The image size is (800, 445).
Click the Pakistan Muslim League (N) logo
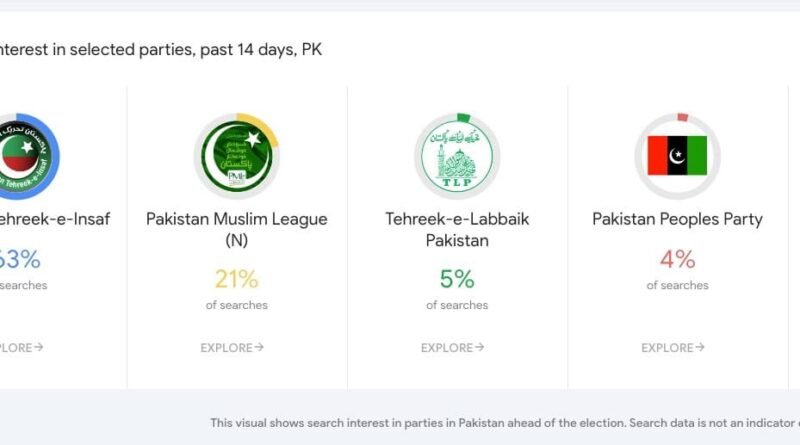[237, 156]
